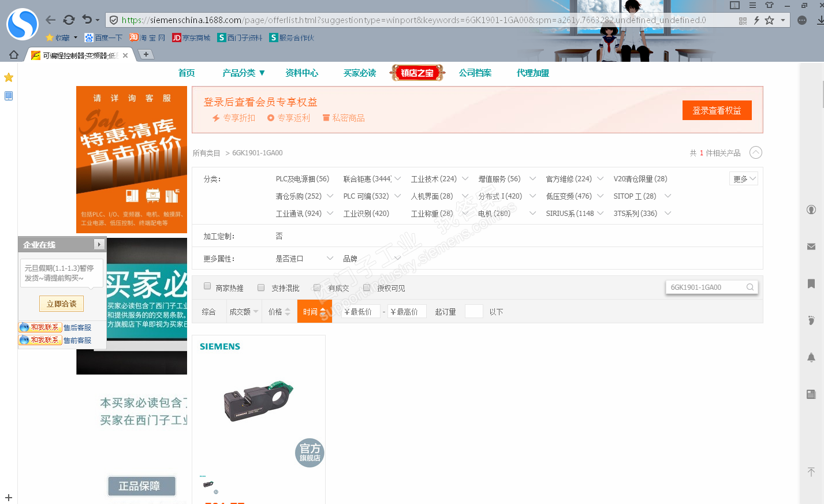The width and height of the screenshot is (824, 504).
Task: Click the 最低价 price input field
Action: click(360, 312)
